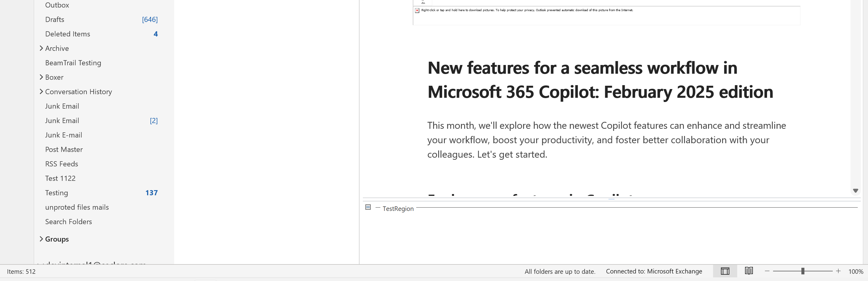Expand the Groups section
The image size is (868, 281).
[x=41, y=239]
